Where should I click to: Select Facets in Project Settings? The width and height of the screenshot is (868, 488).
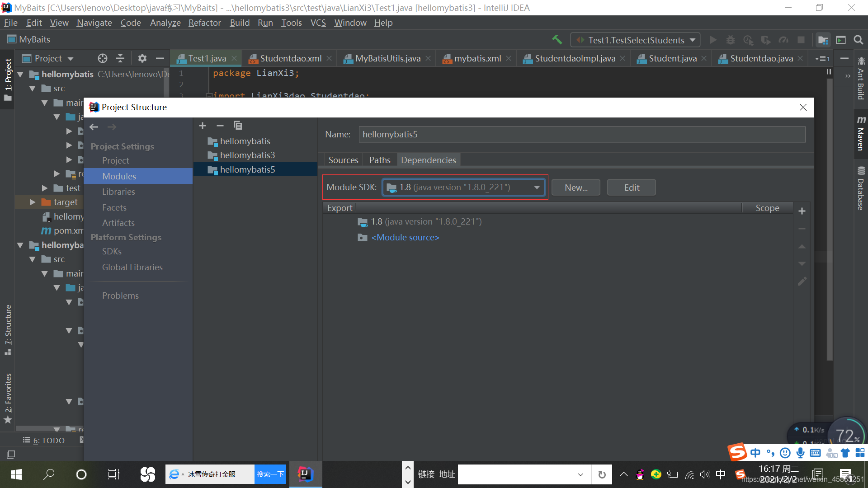click(x=114, y=207)
